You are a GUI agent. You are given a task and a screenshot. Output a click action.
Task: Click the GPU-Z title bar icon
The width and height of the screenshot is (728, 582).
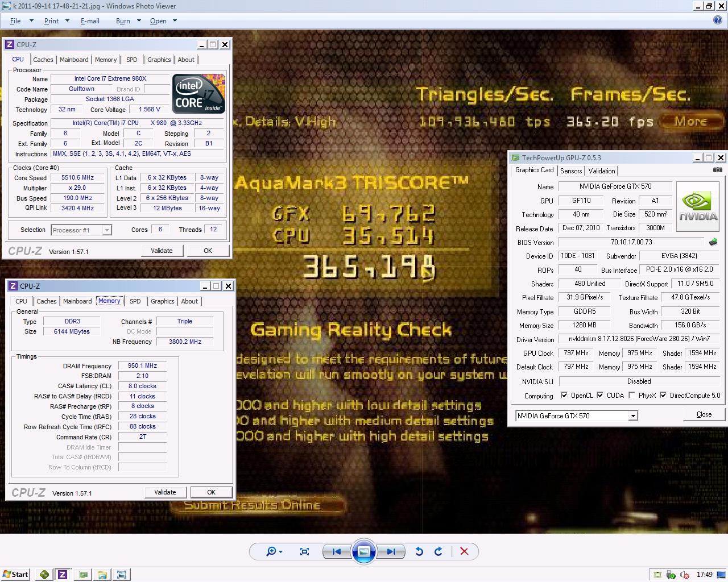[x=515, y=158]
